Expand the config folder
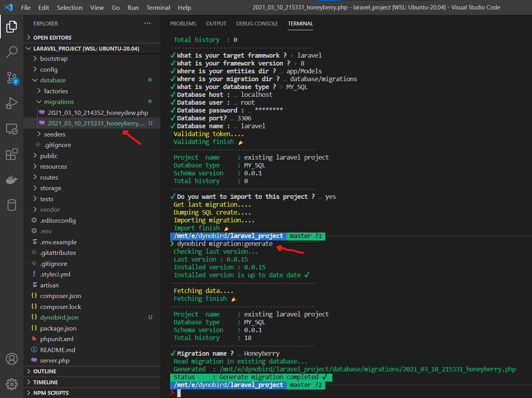Viewport: 532px width, 398px height. (x=92, y=69)
